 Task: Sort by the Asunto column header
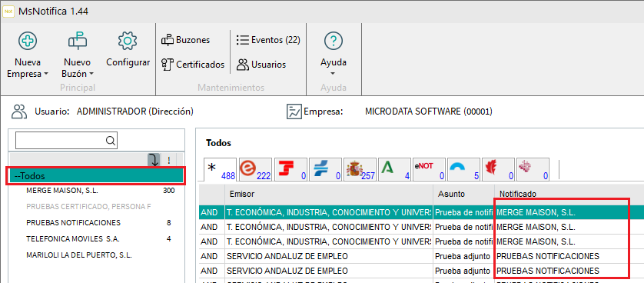click(x=463, y=194)
